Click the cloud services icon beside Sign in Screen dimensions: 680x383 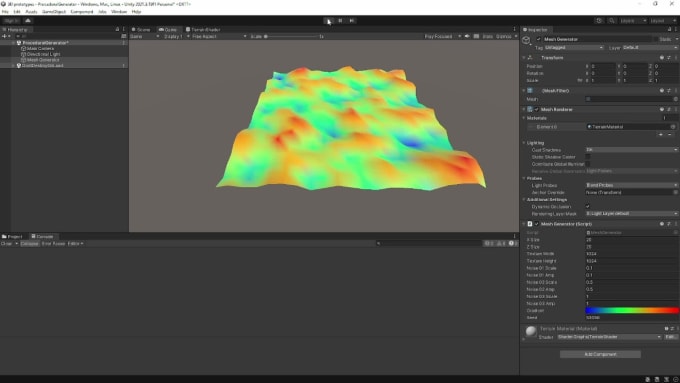click(x=28, y=21)
